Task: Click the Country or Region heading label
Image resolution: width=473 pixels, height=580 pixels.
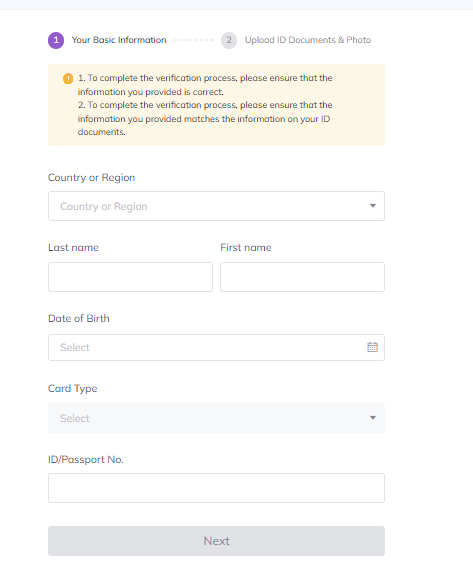Action: [x=91, y=178]
